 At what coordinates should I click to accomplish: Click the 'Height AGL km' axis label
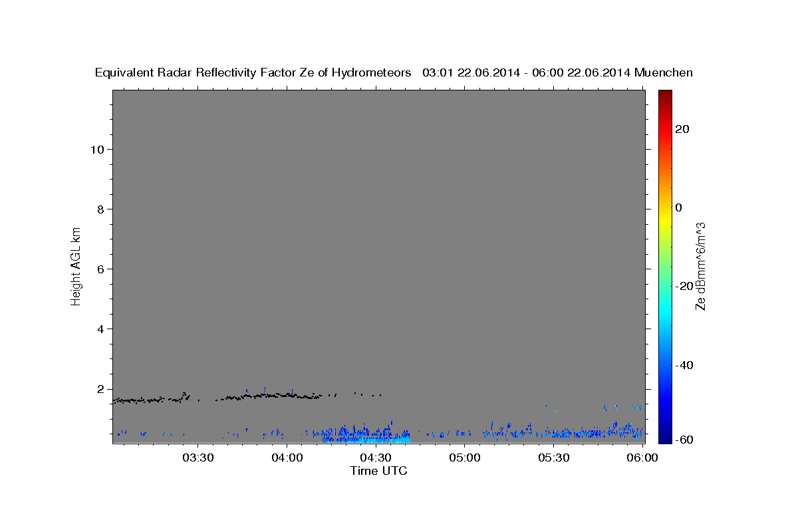(x=76, y=265)
